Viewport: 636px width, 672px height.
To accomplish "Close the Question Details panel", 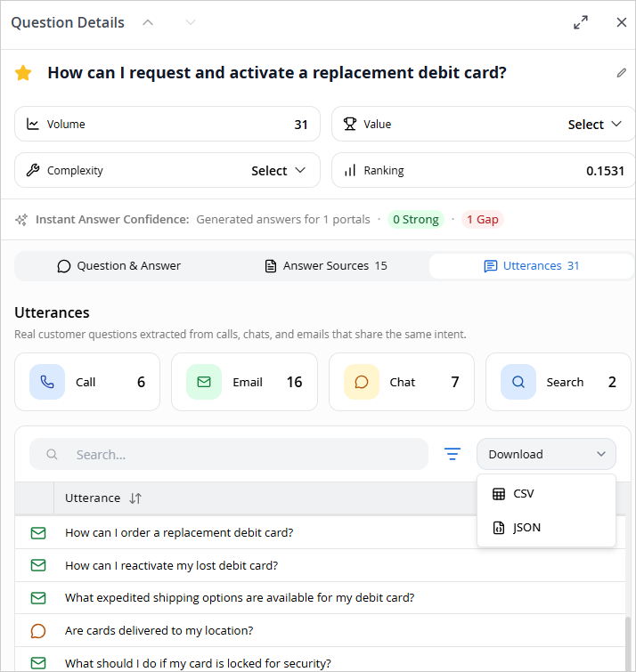I will click(622, 22).
